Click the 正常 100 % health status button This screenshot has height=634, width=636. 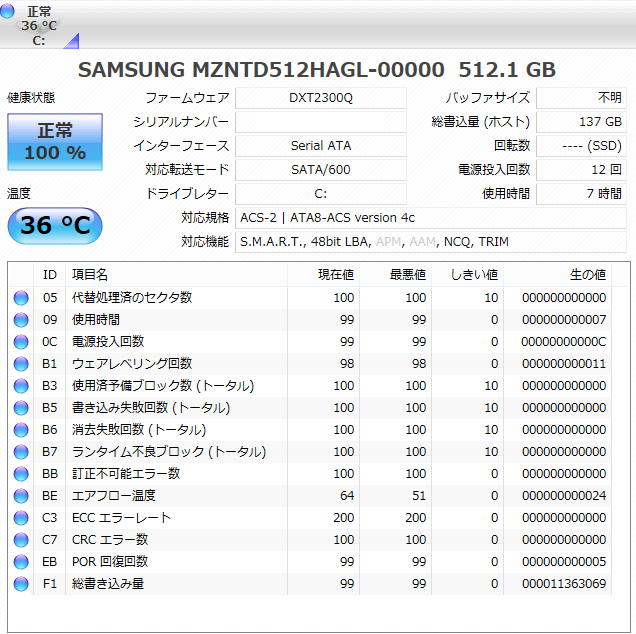(x=55, y=142)
